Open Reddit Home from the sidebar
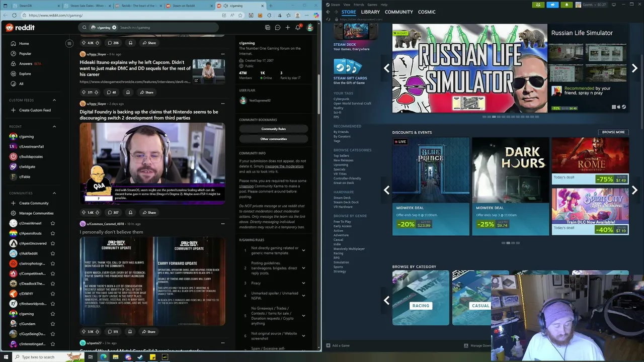The width and height of the screenshot is (644, 362). (24, 44)
